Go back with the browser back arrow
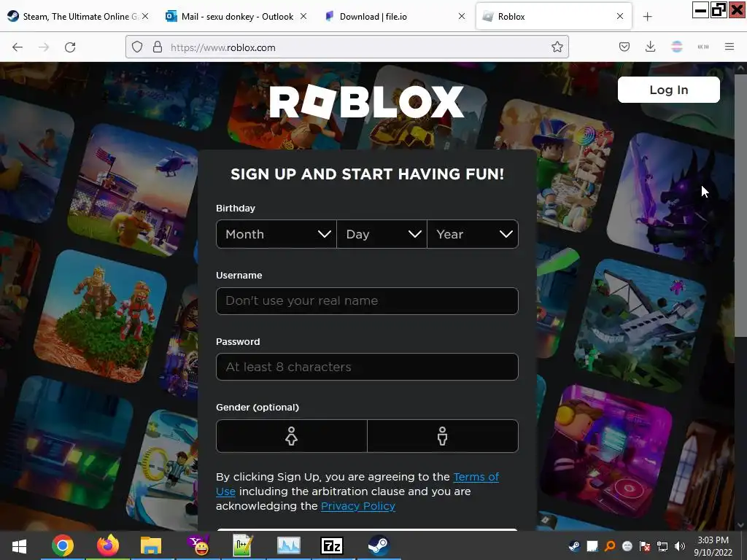The height and width of the screenshot is (560, 747). tap(18, 47)
